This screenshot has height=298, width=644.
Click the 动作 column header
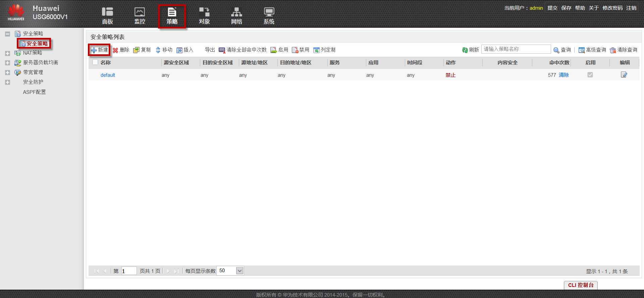450,63
